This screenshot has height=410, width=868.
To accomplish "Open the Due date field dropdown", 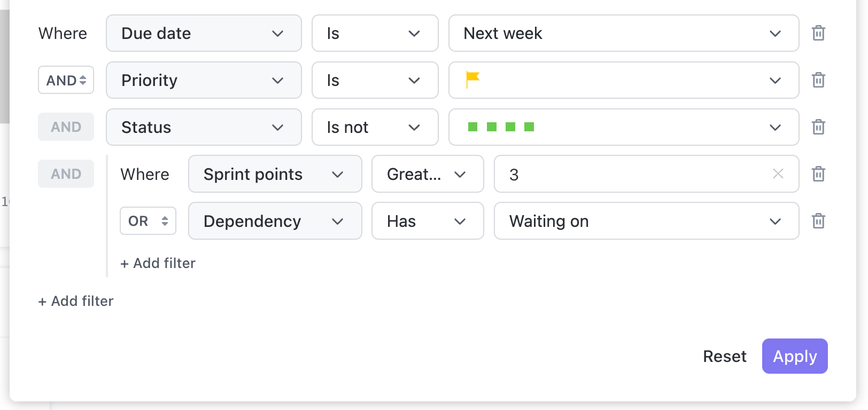I will pyautogui.click(x=204, y=33).
